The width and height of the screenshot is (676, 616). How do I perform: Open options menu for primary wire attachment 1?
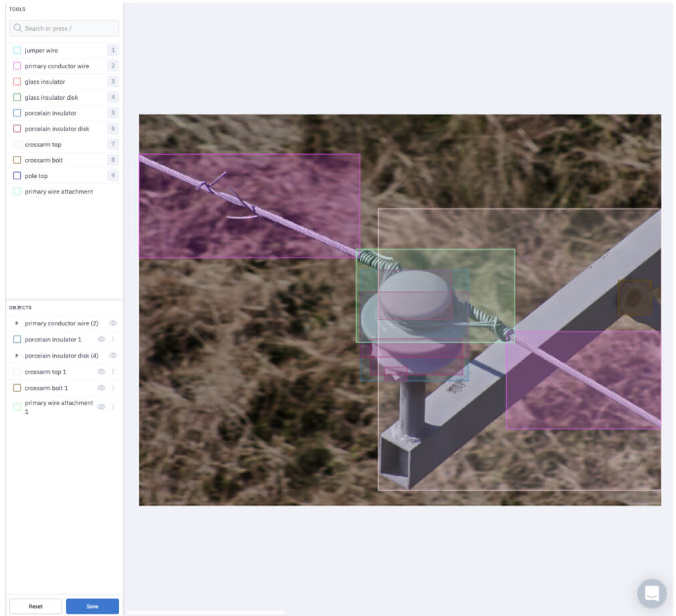click(113, 406)
